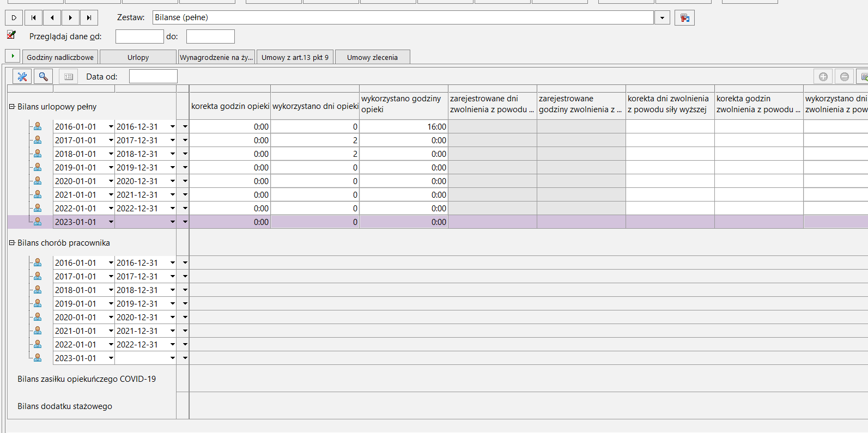
Task: Select Bilans zasiłku opiekuńczego COVID-19 item
Action: point(87,379)
